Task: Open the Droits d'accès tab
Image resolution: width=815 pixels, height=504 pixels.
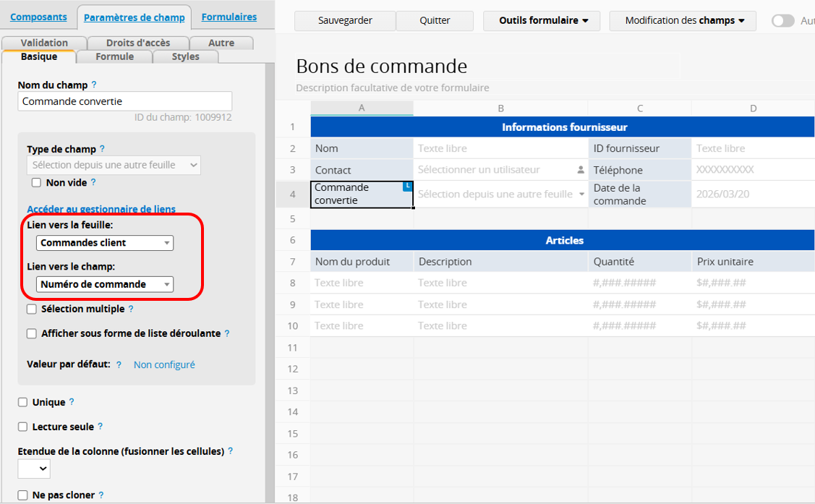Action: 138,43
